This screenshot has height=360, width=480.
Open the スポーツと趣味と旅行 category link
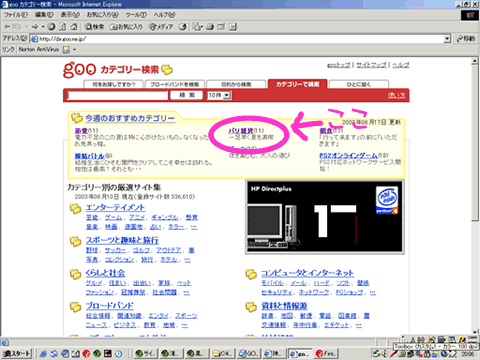(122, 240)
